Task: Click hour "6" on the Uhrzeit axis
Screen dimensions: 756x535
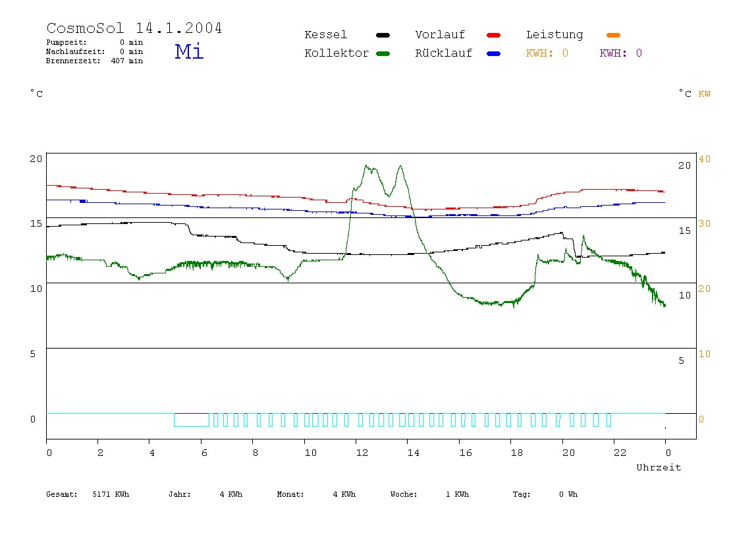Action: 204,453
